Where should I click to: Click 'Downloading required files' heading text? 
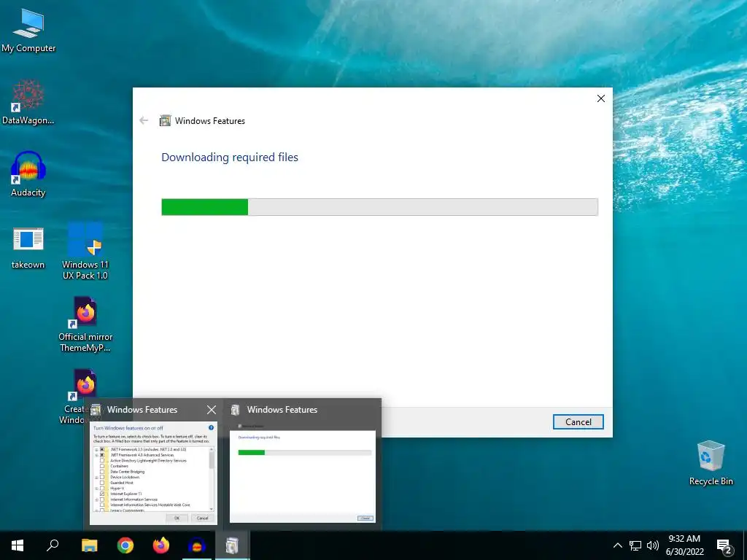pos(230,157)
